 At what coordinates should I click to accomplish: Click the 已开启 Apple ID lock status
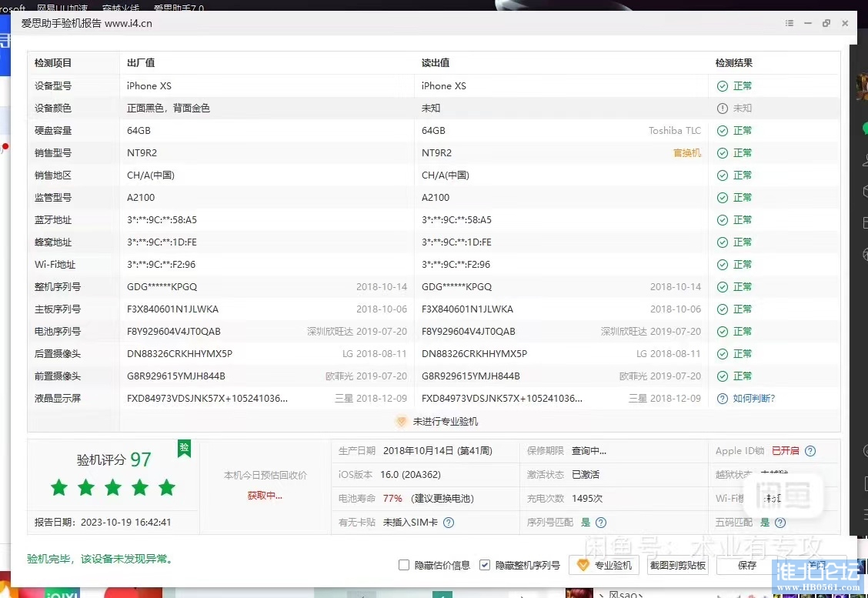[x=786, y=451]
